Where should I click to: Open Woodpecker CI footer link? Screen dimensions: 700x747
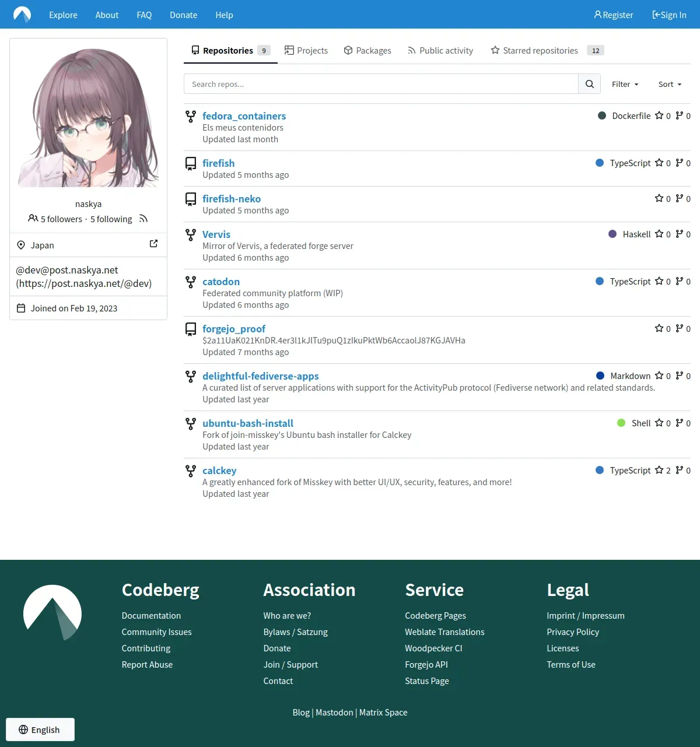pos(433,648)
